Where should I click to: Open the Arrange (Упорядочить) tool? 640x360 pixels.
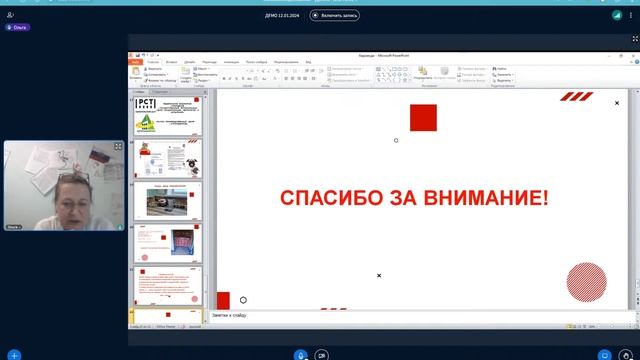click(422, 72)
